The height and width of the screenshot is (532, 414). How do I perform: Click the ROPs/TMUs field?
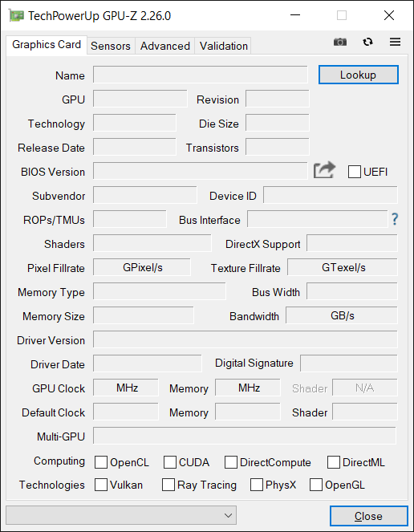coord(130,219)
